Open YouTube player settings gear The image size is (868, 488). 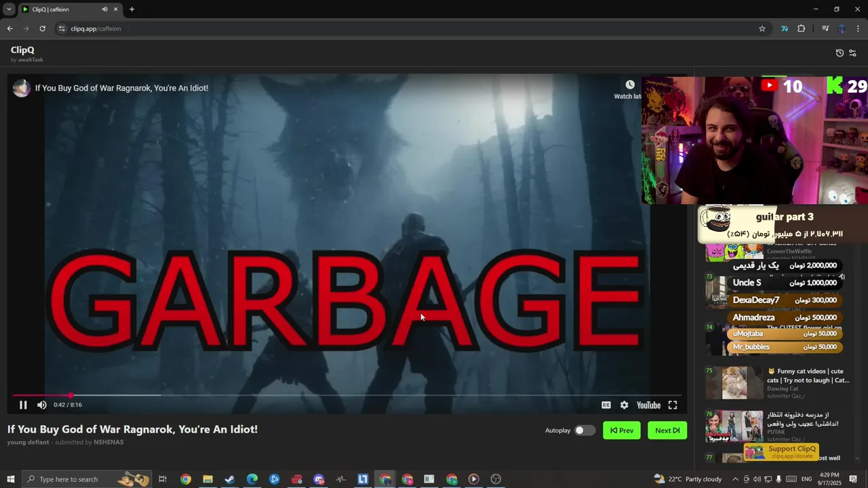pos(624,405)
